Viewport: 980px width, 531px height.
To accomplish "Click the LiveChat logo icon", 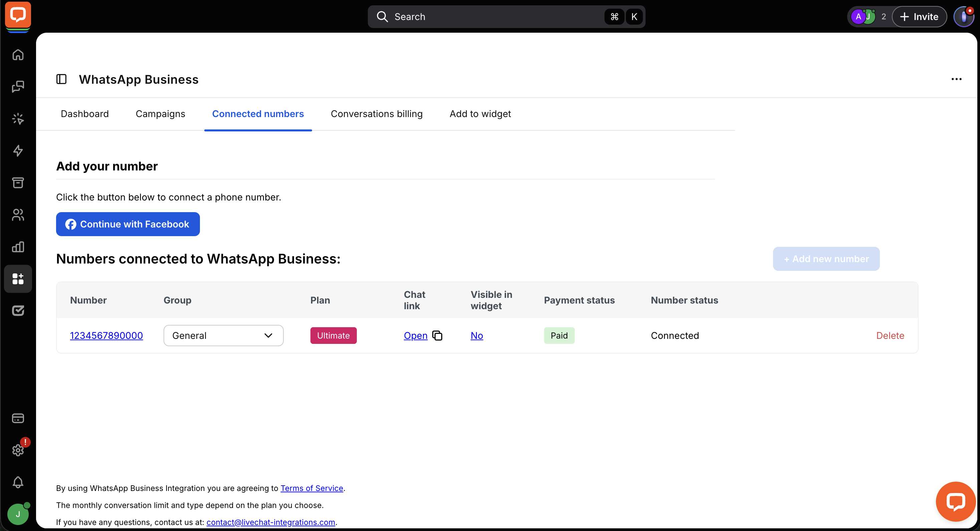I will pyautogui.click(x=18, y=16).
